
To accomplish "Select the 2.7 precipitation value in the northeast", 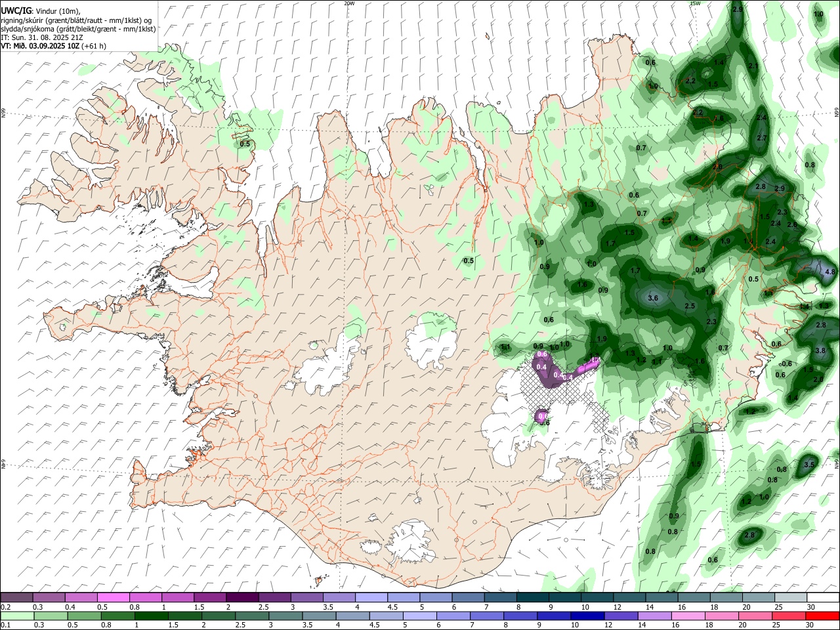I will (762, 138).
